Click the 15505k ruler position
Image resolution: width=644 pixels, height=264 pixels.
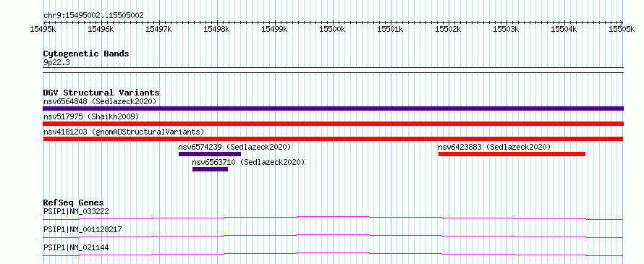(x=622, y=29)
